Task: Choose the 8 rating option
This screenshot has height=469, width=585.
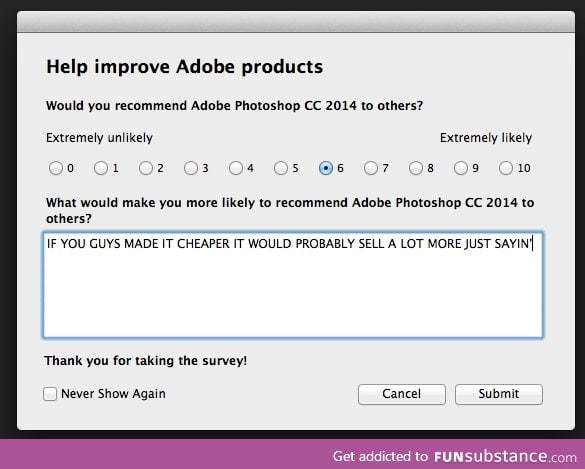Action: coord(416,168)
